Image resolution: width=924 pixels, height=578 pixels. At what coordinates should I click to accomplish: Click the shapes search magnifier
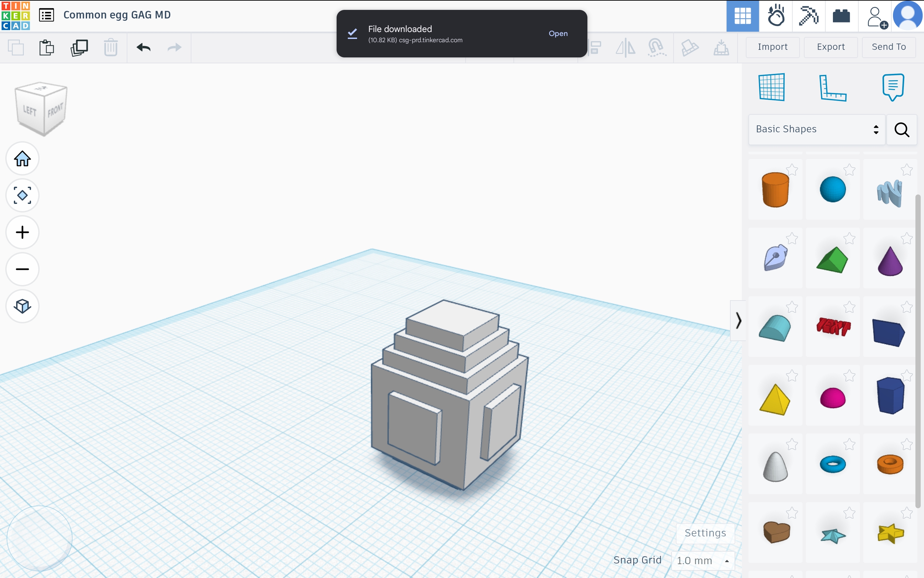pos(902,130)
